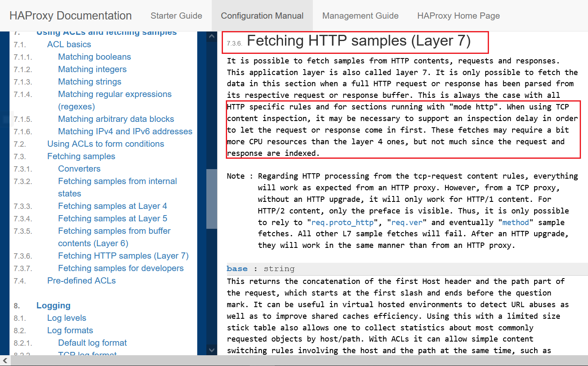Open Log formats section
The height and width of the screenshot is (366, 588).
tap(70, 330)
